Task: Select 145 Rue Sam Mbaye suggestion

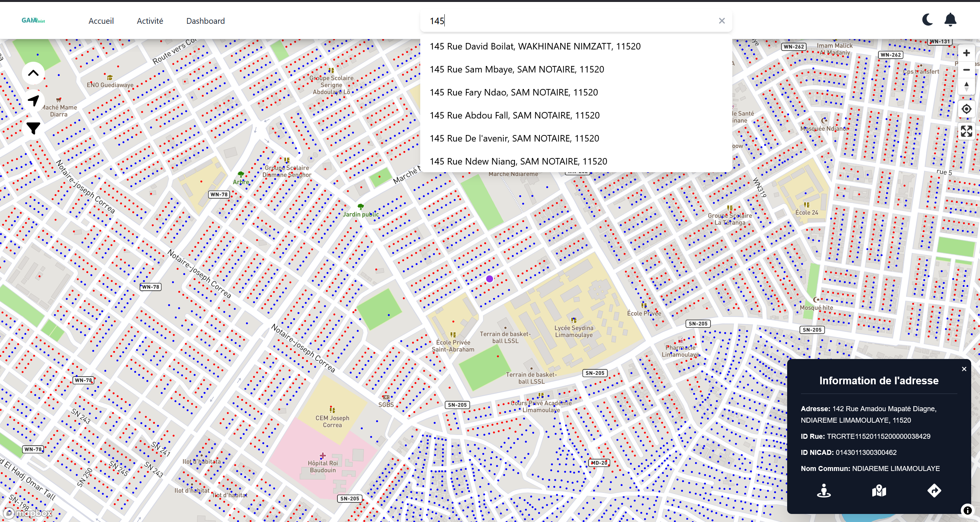Action: coord(576,69)
